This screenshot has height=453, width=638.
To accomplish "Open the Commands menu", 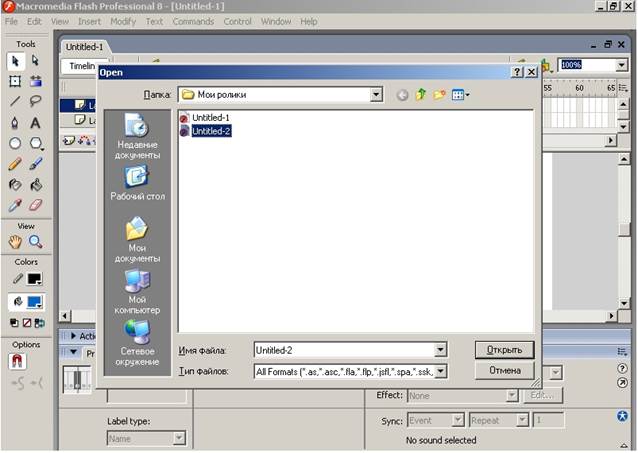I will [x=193, y=21].
